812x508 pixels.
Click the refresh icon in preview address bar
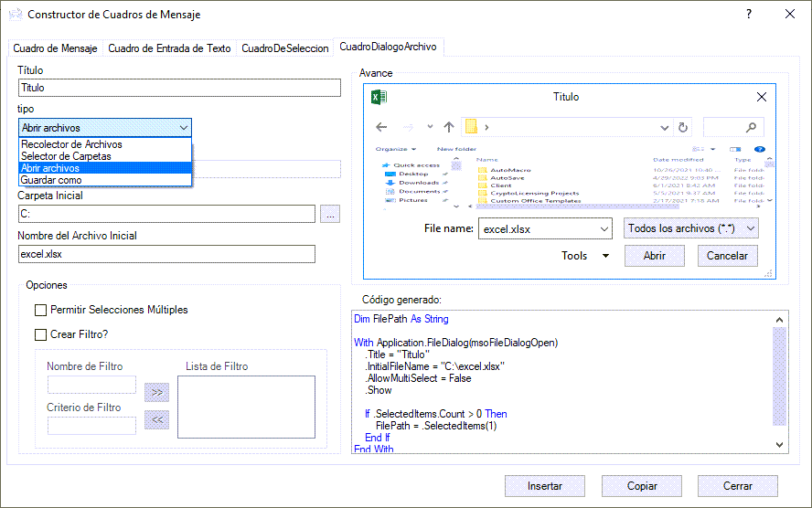[683, 127]
